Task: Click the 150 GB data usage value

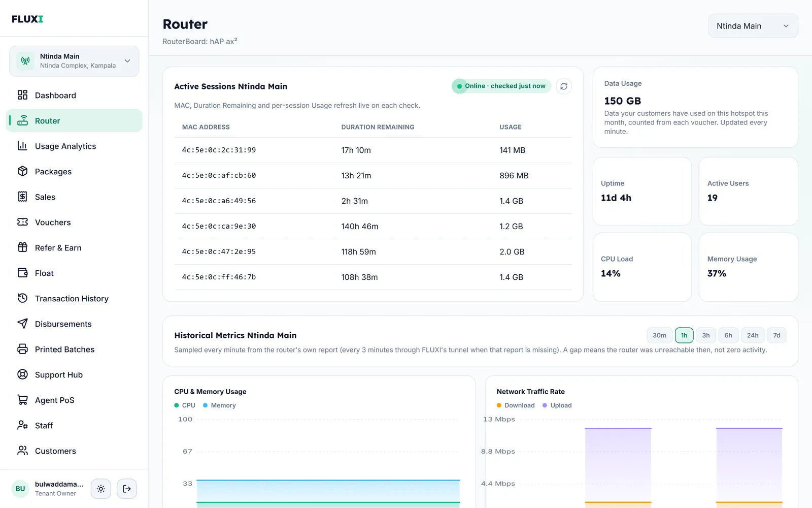Action: pos(622,101)
